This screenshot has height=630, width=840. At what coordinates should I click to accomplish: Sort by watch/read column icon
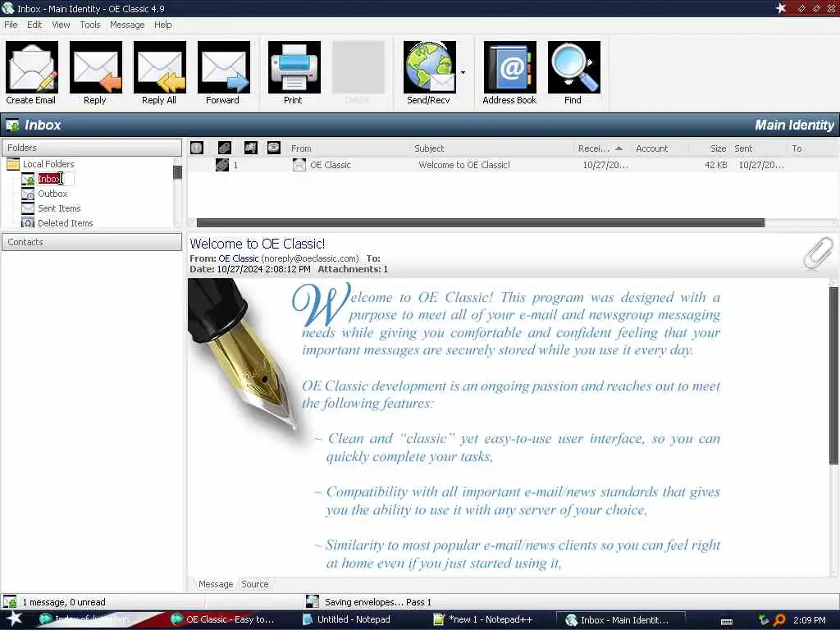274,148
